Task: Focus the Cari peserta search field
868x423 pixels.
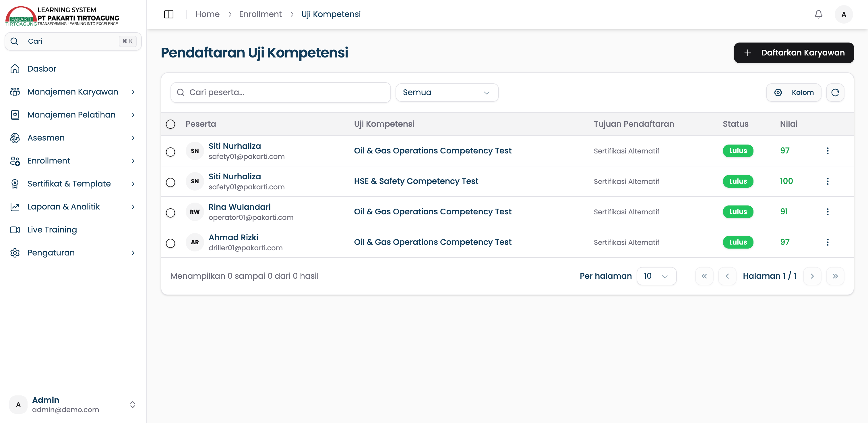Action: [280, 93]
